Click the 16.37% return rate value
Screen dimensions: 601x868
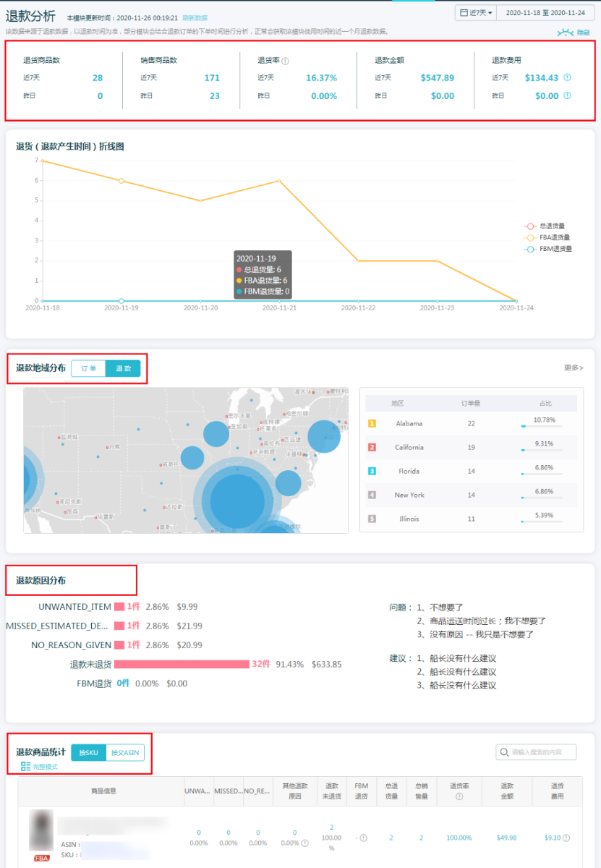click(x=321, y=77)
